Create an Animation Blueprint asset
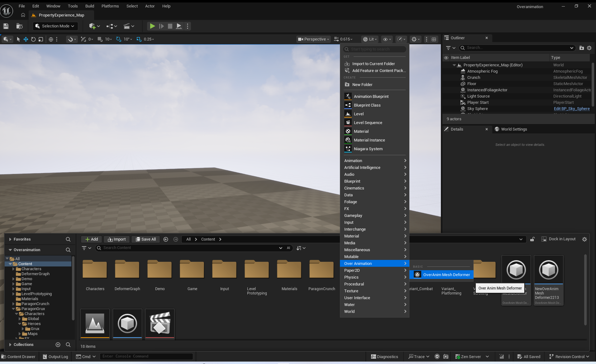Screen dimensions: 596x364 (x=374, y=97)
